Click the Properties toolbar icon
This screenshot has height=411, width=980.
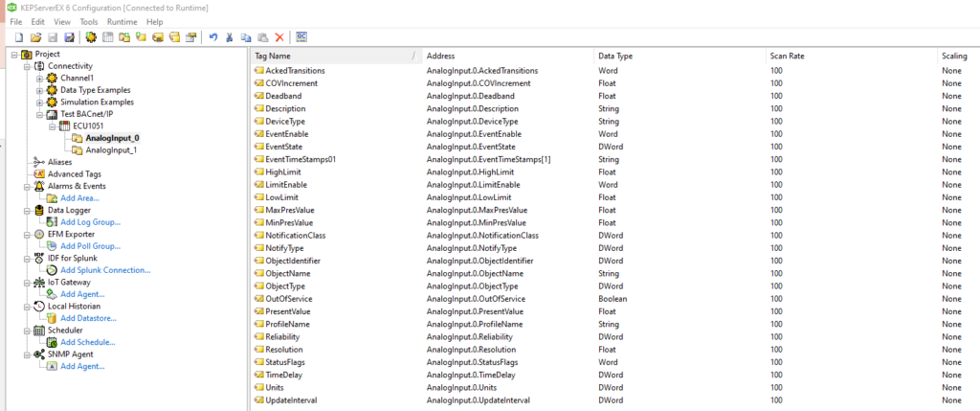click(190, 37)
